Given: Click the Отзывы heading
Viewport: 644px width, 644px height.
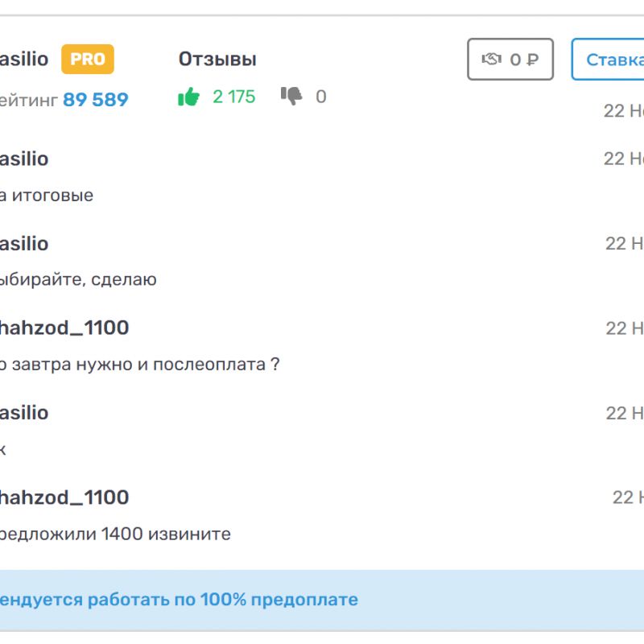Looking at the screenshot, I should [217, 59].
